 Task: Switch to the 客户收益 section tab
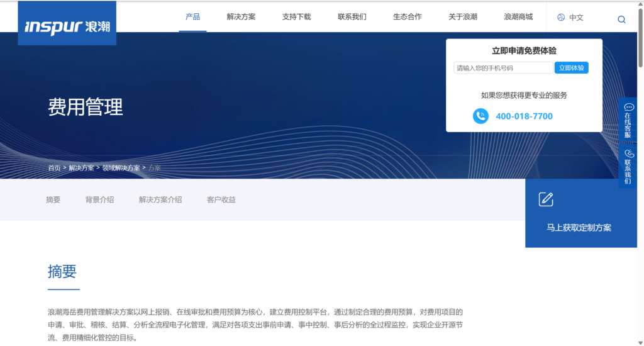pos(221,199)
